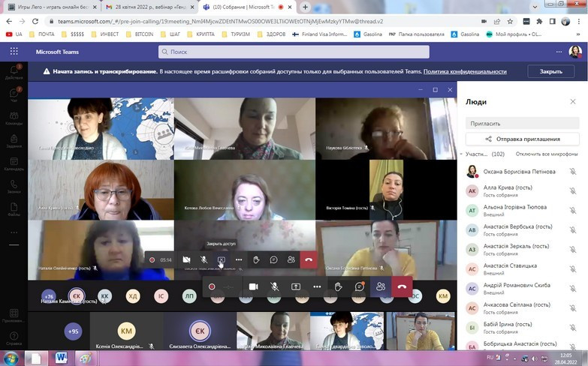Open more options in toolbar showing 05:14
Viewport: 588px width, 366px height.
point(239,259)
